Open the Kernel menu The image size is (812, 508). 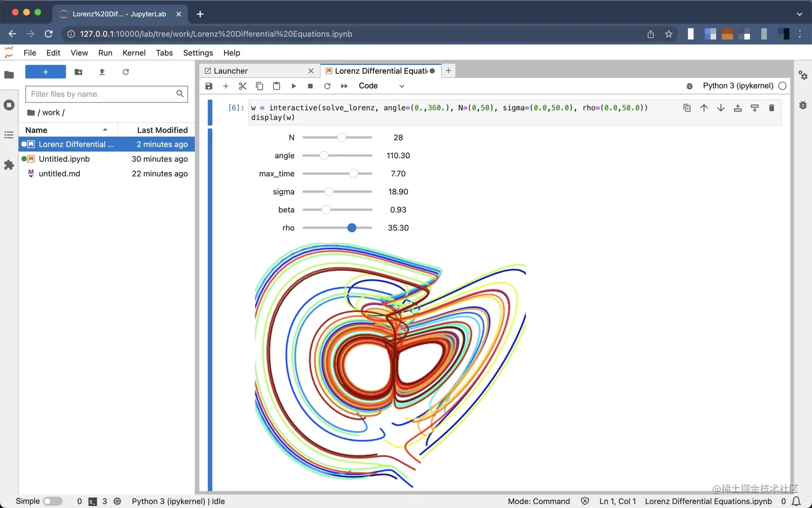click(134, 53)
